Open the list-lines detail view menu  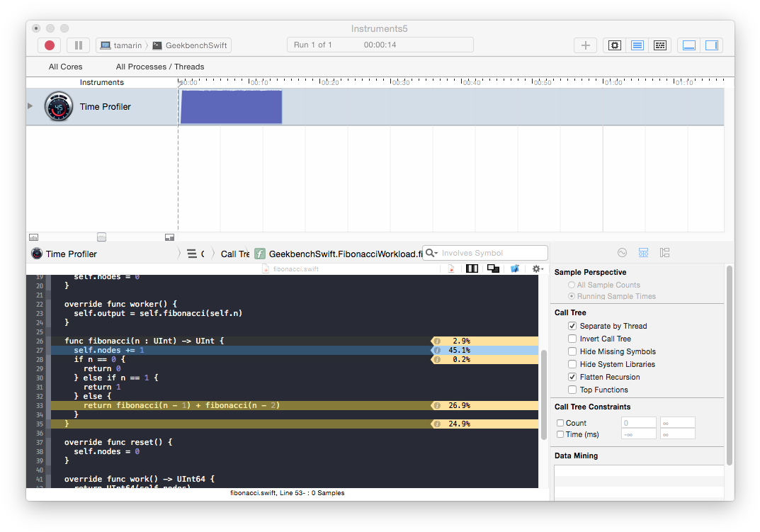tap(192, 254)
